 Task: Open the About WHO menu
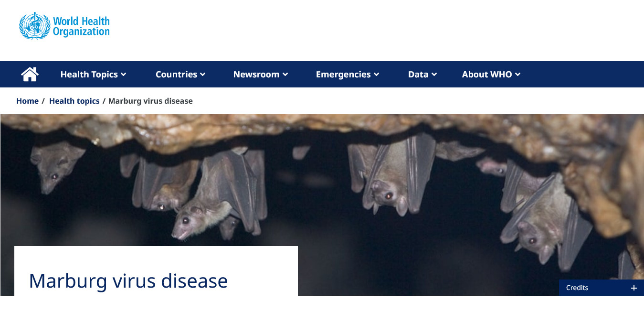click(x=491, y=74)
